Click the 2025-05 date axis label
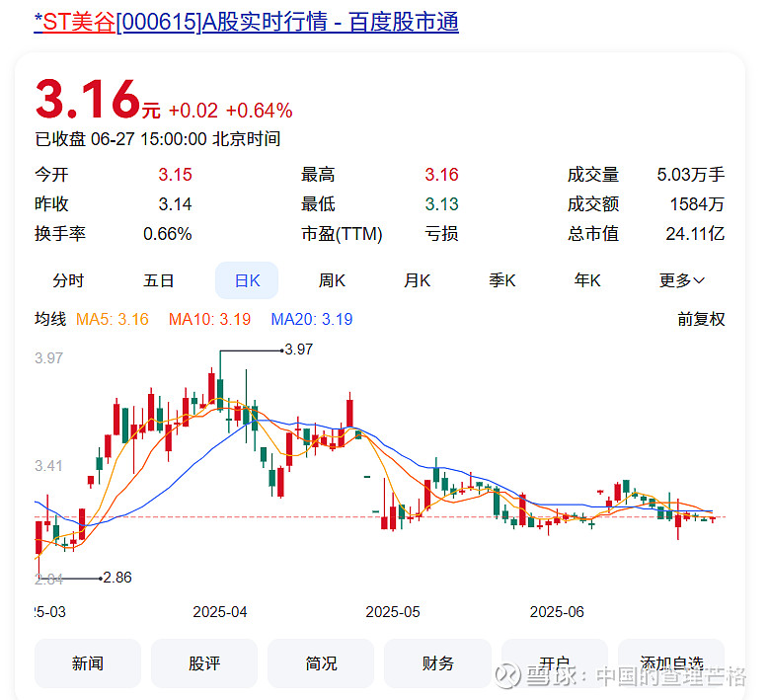This screenshot has height=700, width=769. click(392, 612)
